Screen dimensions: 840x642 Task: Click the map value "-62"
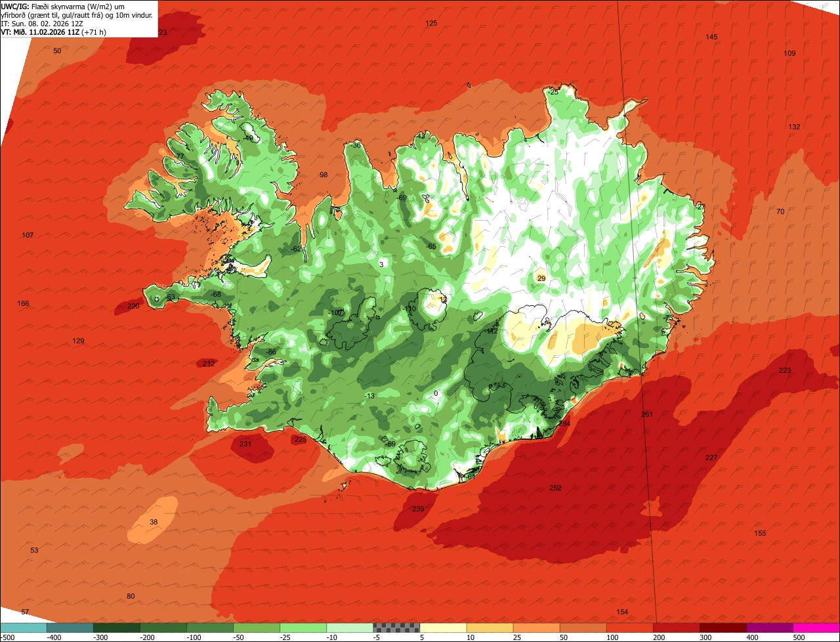(x=295, y=249)
